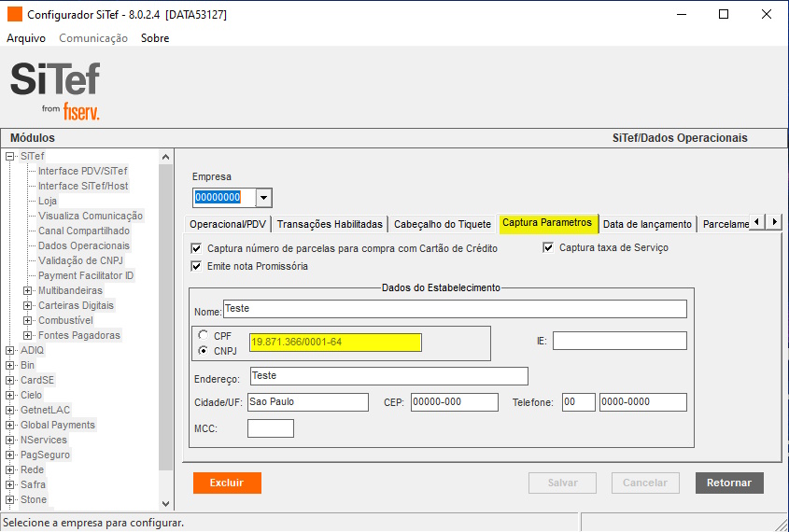789x532 pixels.
Task: Click the Cancelar button
Action: (645, 483)
